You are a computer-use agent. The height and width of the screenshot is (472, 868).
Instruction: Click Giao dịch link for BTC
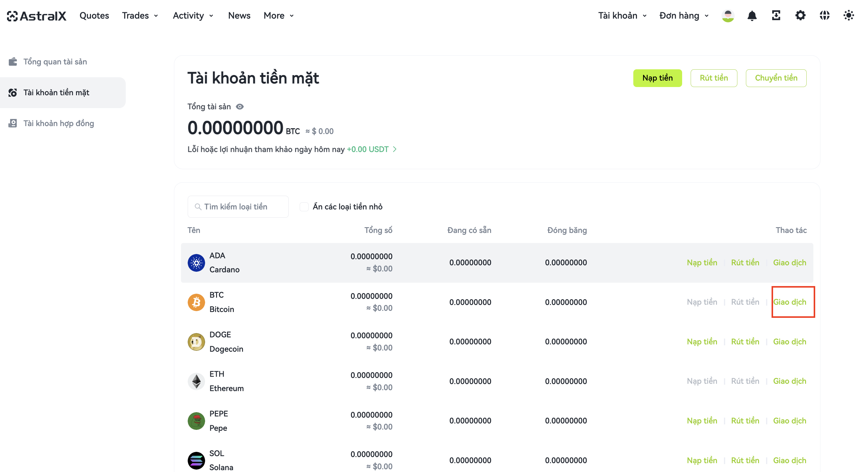coord(790,302)
